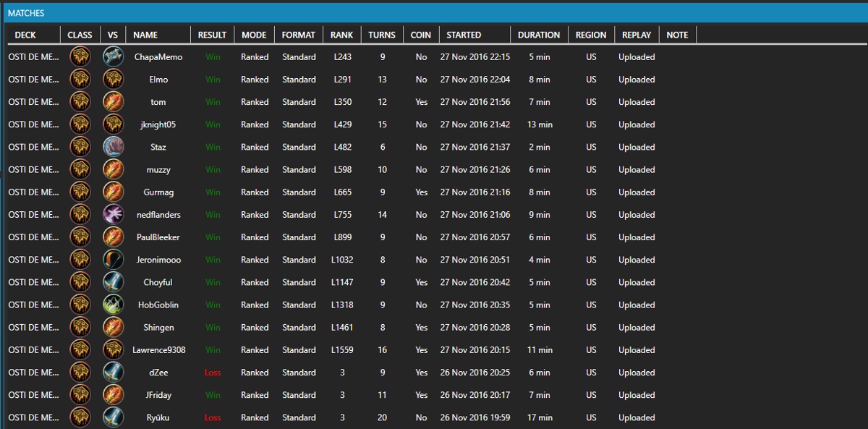This screenshot has width=868, height=429.
Task: Sort by the REGION column header
Action: [591, 35]
